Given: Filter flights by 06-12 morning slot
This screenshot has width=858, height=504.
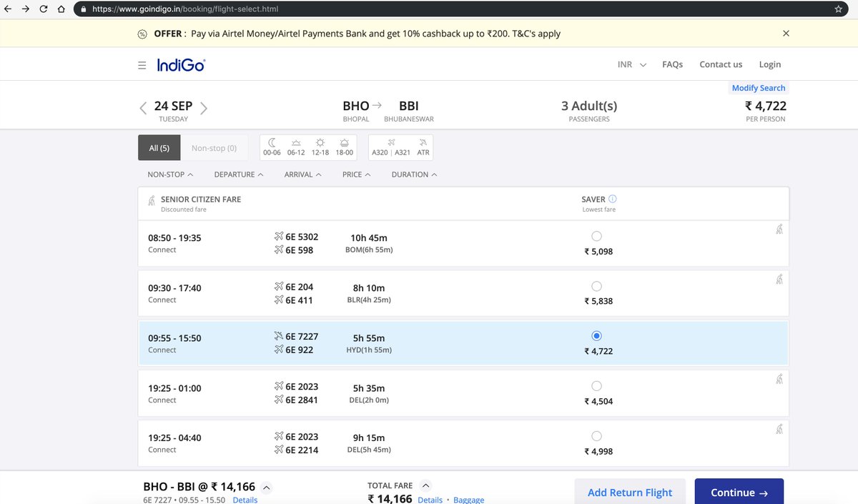Looking at the screenshot, I should click(x=296, y=147).
